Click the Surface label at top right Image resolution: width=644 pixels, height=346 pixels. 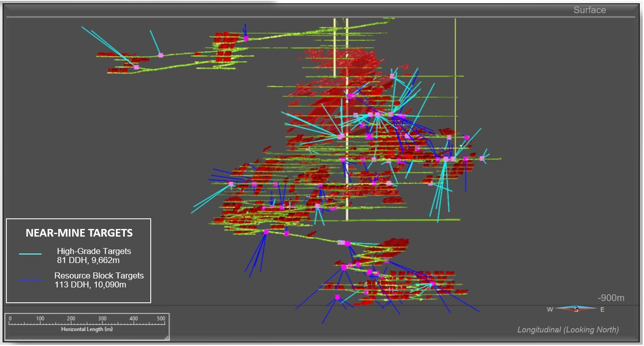[x=589, y=10]
